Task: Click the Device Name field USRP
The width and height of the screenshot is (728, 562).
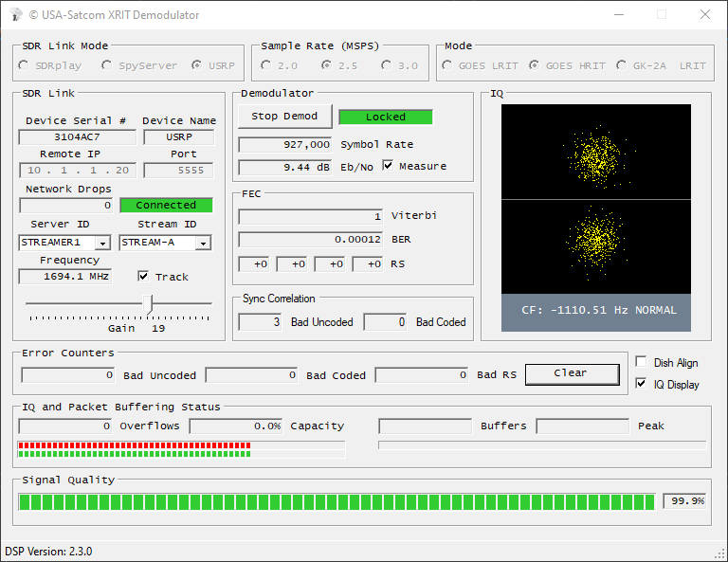Action: pos(179,136)
